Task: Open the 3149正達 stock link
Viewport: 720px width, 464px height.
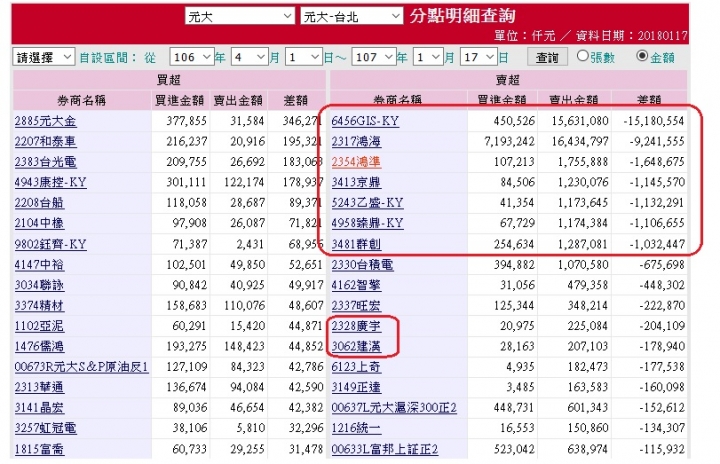Action: click(356, 387)
